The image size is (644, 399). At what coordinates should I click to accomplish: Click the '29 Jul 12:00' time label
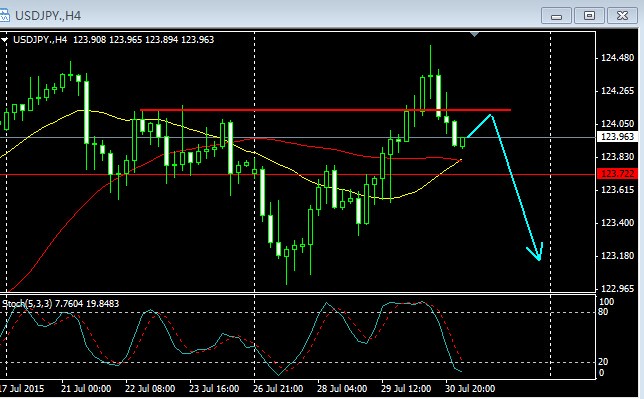pos(406,389)
